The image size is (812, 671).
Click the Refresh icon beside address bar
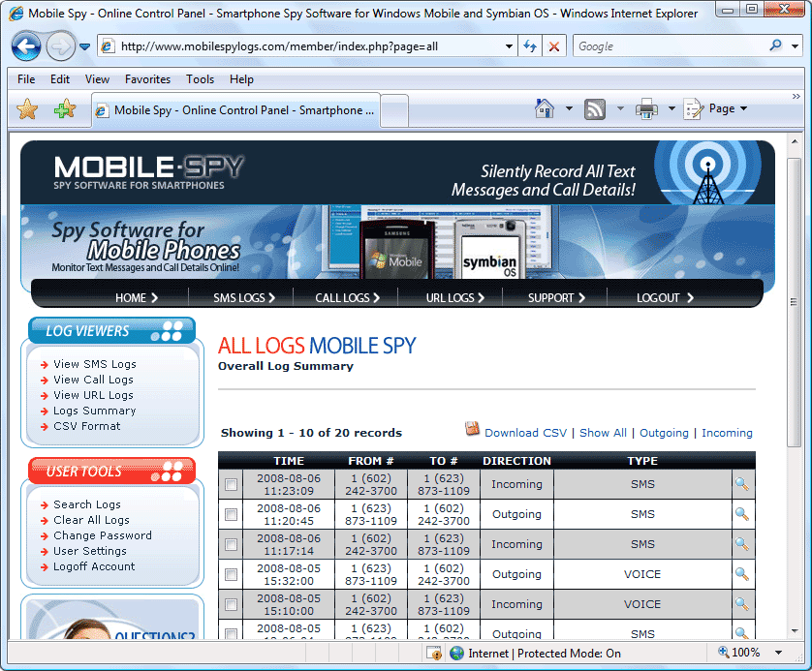click(529, 46)
